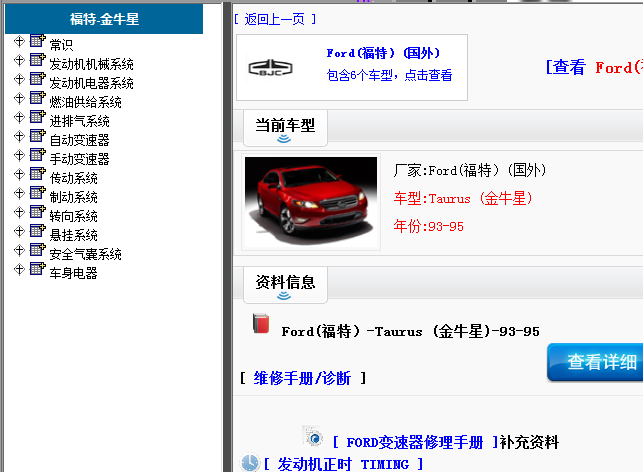The width and height of the screenshot is (643, 472).
Task: Click the 返回上一页 link
Action: click(274, 19)
